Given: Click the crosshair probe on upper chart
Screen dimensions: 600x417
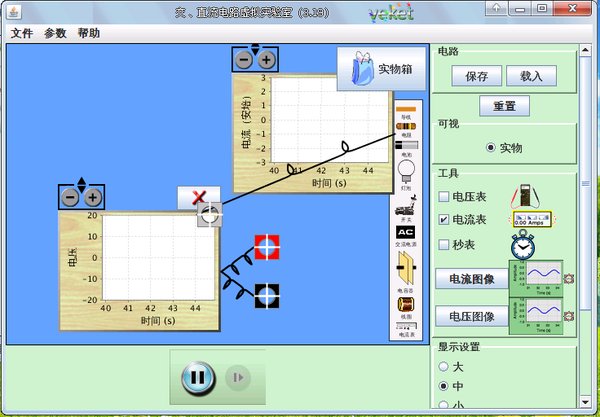Looking at the screenshot, I should coord(210,215).
